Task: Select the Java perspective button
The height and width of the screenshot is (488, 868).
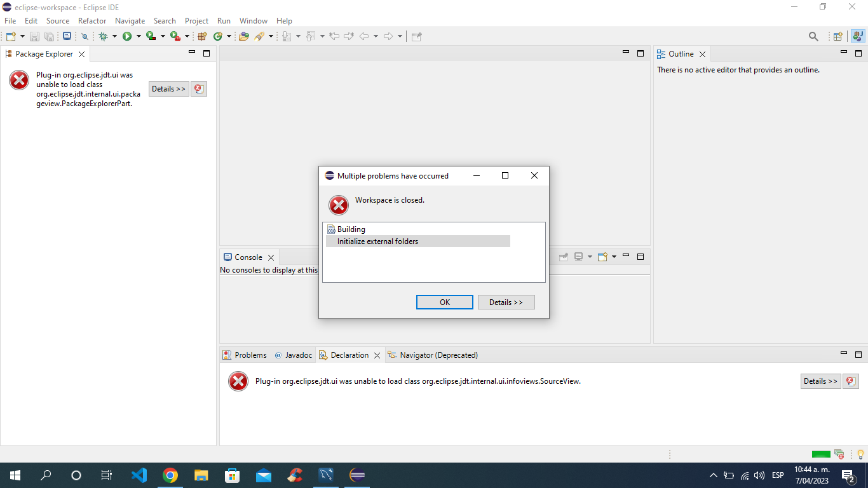Action: tap(857, 36)
